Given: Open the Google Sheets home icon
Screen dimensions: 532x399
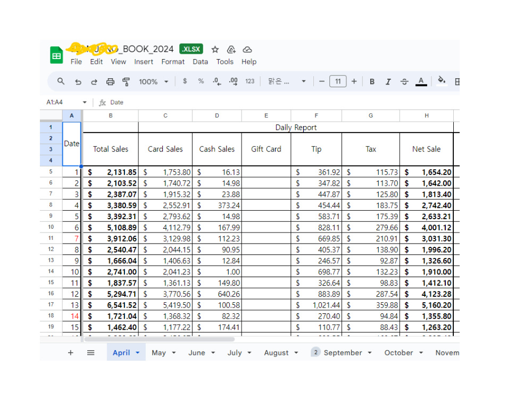Looking at the screenshot, I should point(57,55).
